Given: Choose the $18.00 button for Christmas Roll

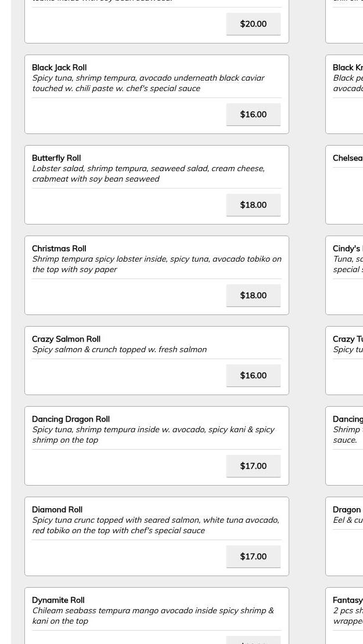Looking at the screenshot, I should pyautogui.click(x=253, y=295).
